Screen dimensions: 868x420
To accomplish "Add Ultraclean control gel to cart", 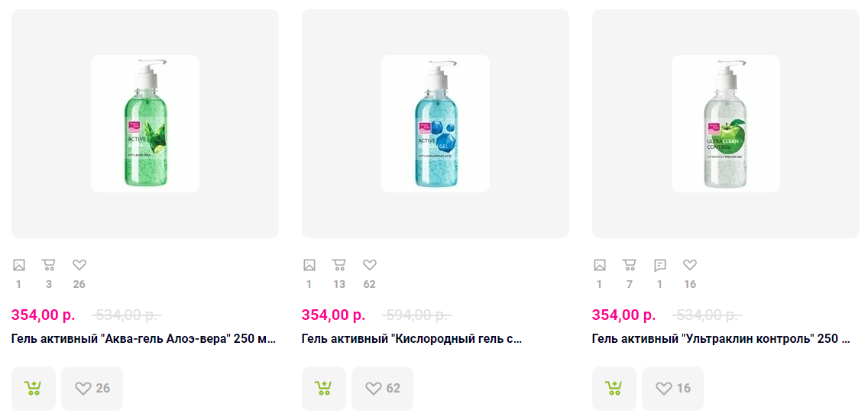I will [x=614, y=388].
